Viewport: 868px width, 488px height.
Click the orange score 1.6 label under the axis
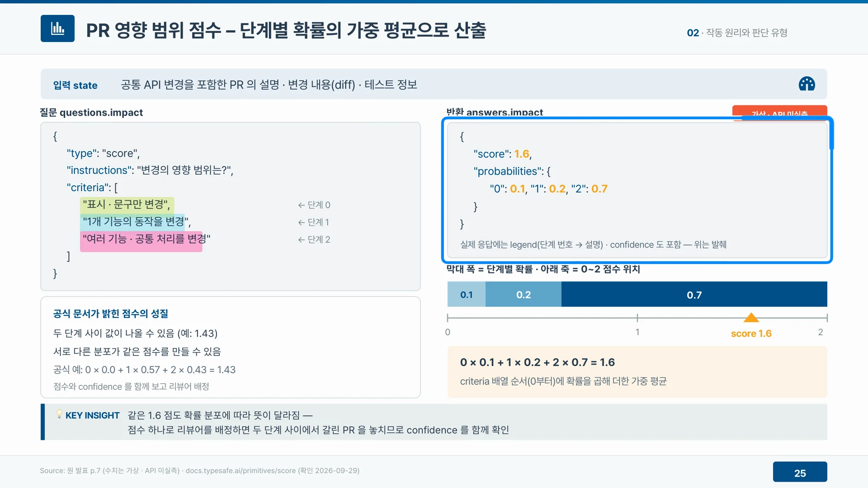[x=751, y=333]
